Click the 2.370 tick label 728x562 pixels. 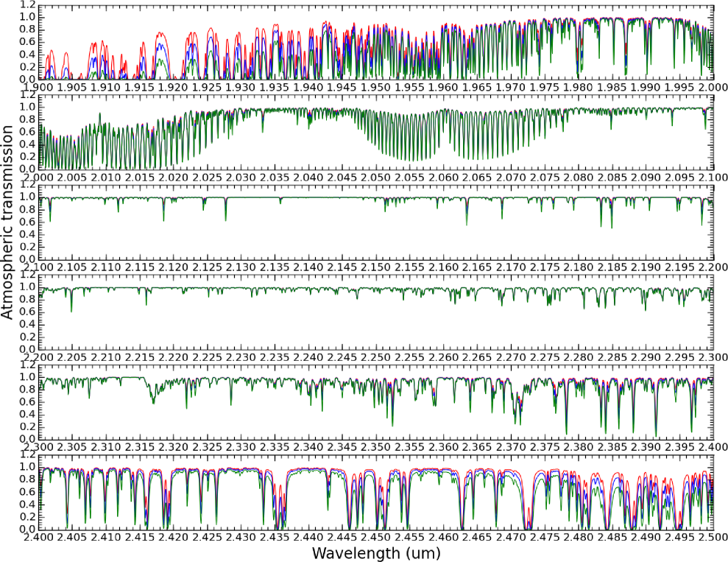pyautogui.click(x=511, y=447)
